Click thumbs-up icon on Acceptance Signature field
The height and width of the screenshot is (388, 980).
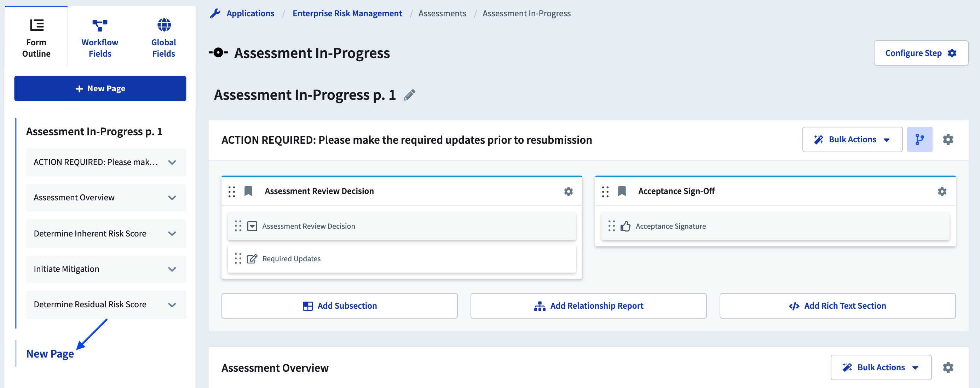[x=625, y=226]
